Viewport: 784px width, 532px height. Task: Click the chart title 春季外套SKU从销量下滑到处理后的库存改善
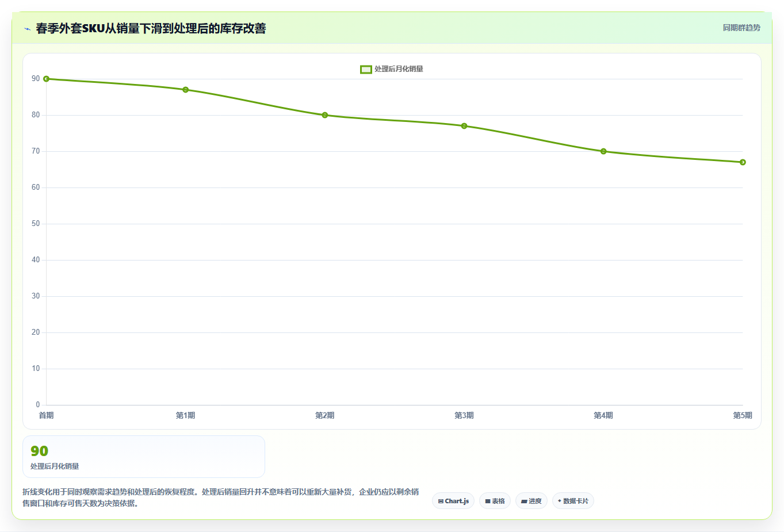pos(151,29)
